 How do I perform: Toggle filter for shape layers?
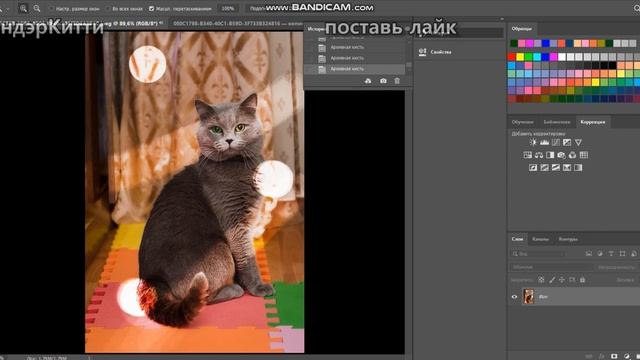click(x=622, y=253)
